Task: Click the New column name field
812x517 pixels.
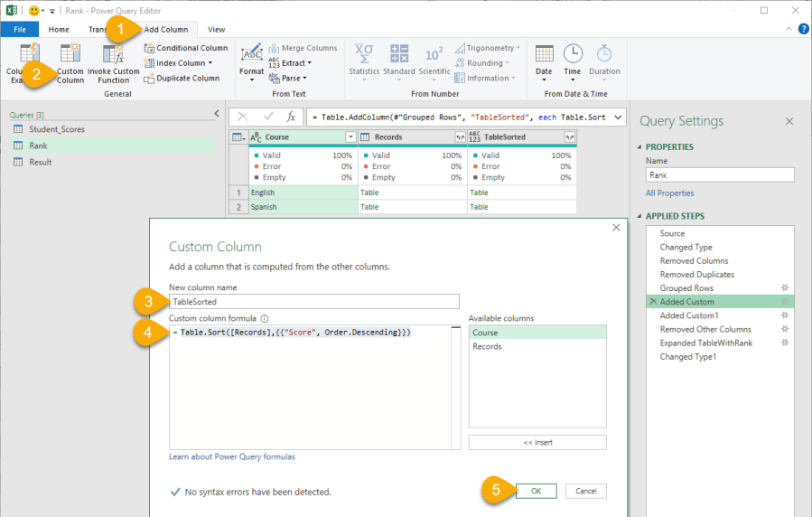Action: [x=314, y=302]
